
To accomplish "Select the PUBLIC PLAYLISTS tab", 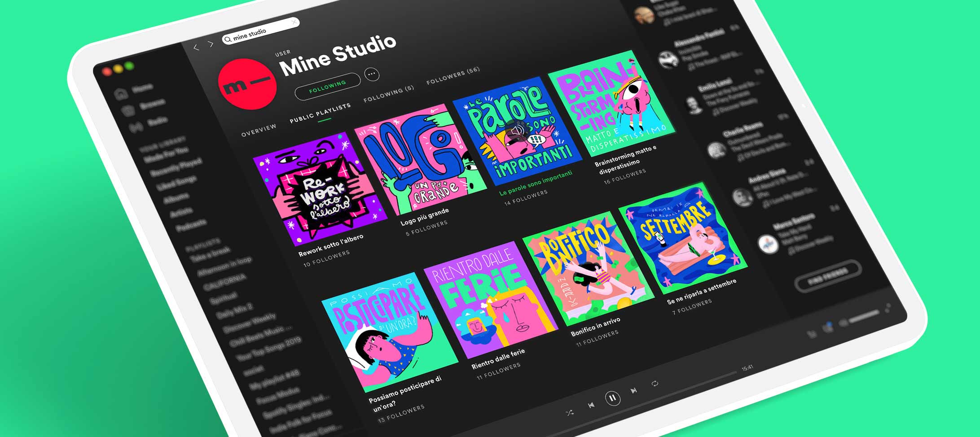I will [320, 113].
